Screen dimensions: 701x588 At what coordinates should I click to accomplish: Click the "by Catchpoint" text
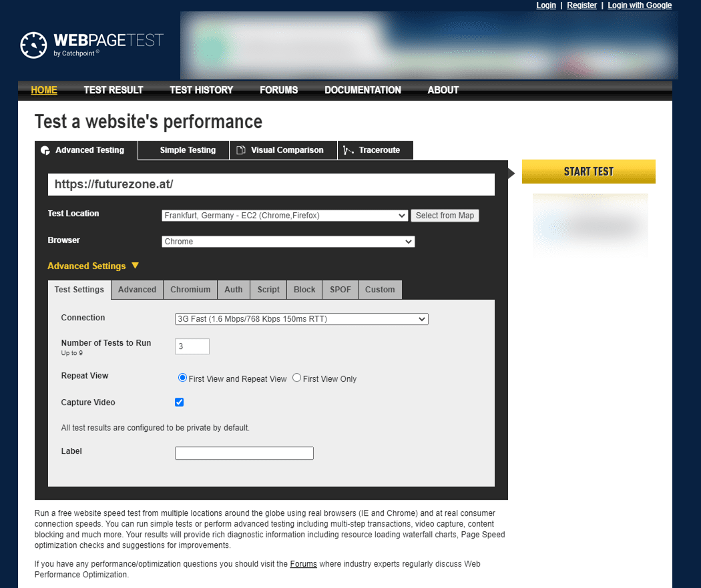[77, 53]
